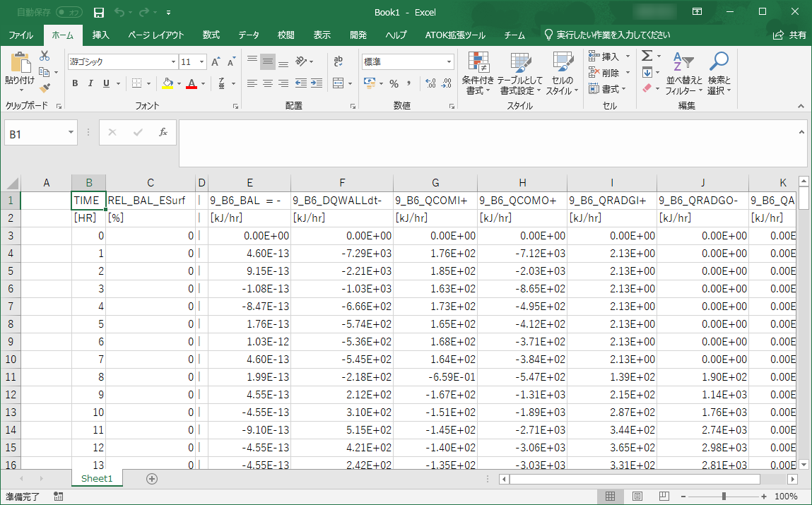Screen dimensions: 812x505
Task: Switch to the データ ribbon tab
Action: 249,35
